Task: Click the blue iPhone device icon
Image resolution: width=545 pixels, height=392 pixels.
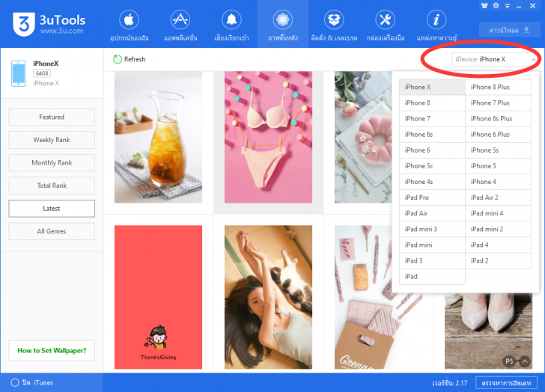Action: point(19,73)
